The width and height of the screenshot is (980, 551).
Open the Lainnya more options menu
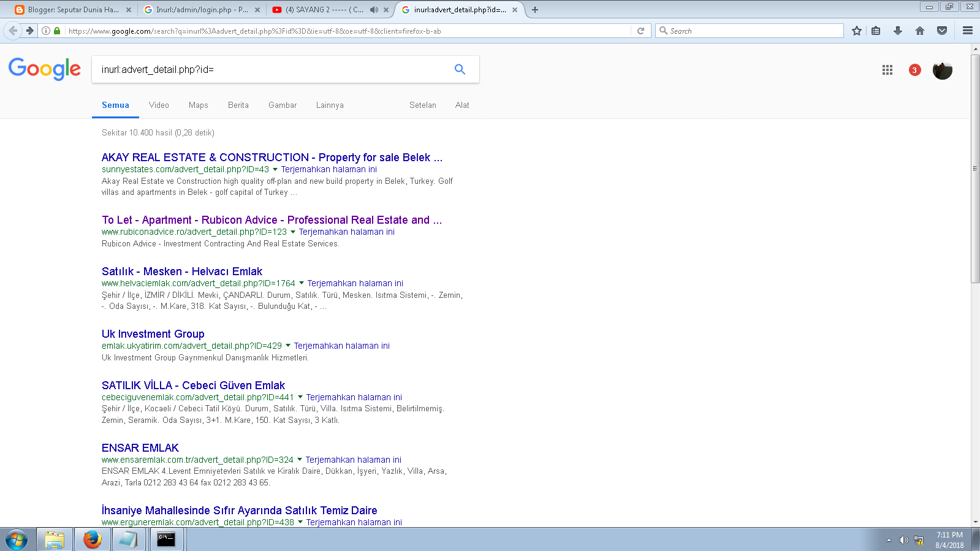pyautogui.click(x=330, y=105)
